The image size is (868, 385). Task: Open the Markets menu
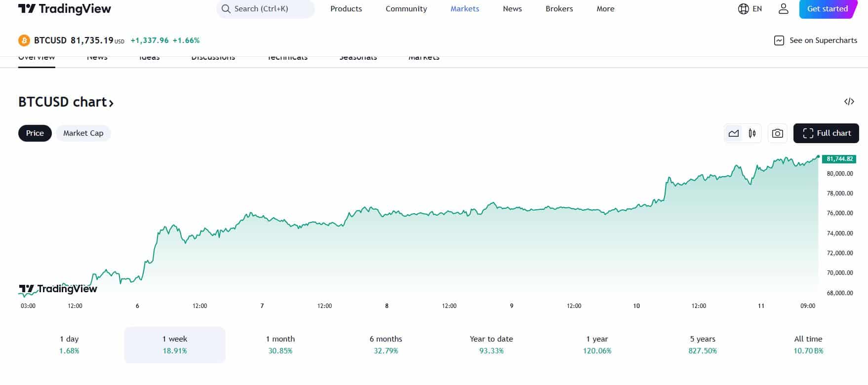(x=465, y=9)
